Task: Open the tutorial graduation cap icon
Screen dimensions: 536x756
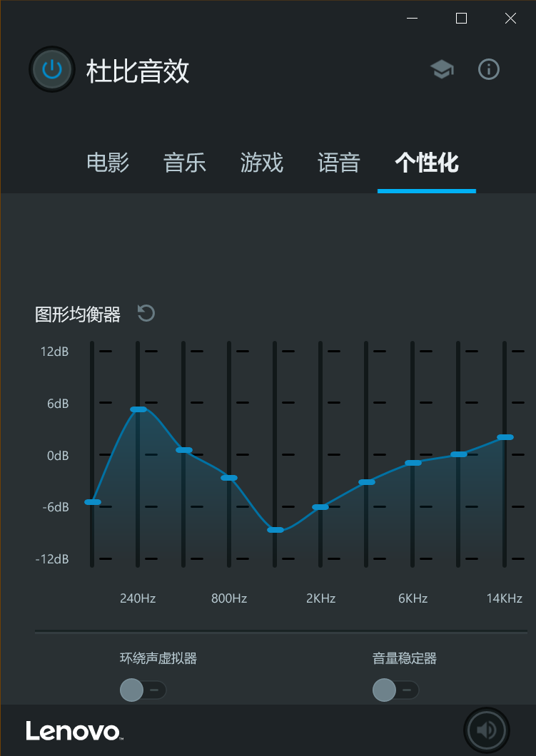Action: tap(442, 69)
